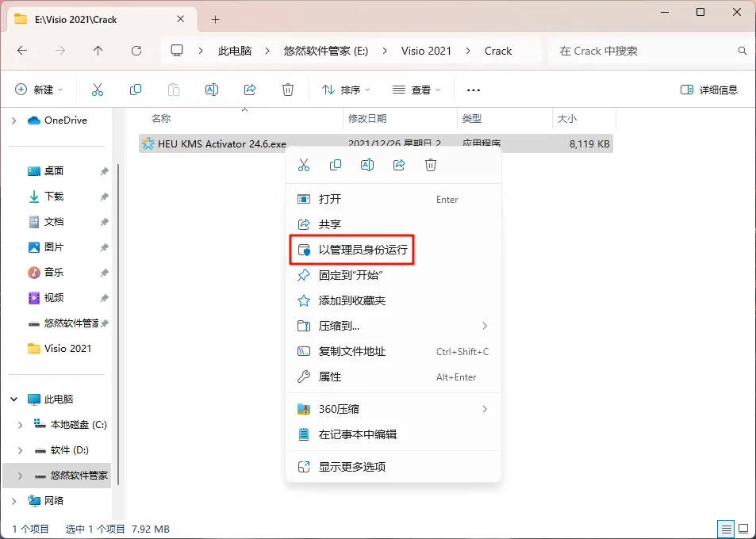This screenshot has height=539, width=756.
Task: Click Crack in the breadcrumb path
Action: pos(498,51)
